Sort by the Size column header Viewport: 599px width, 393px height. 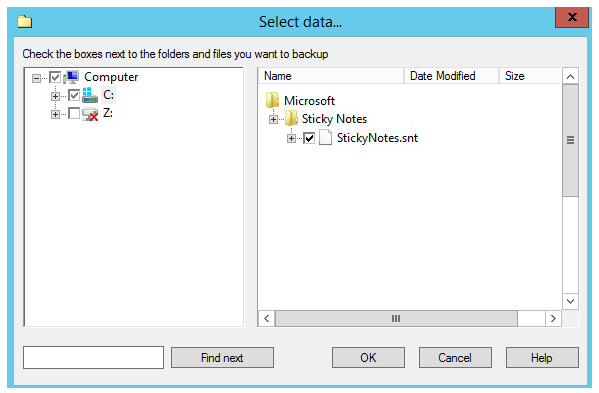(530, 76)
